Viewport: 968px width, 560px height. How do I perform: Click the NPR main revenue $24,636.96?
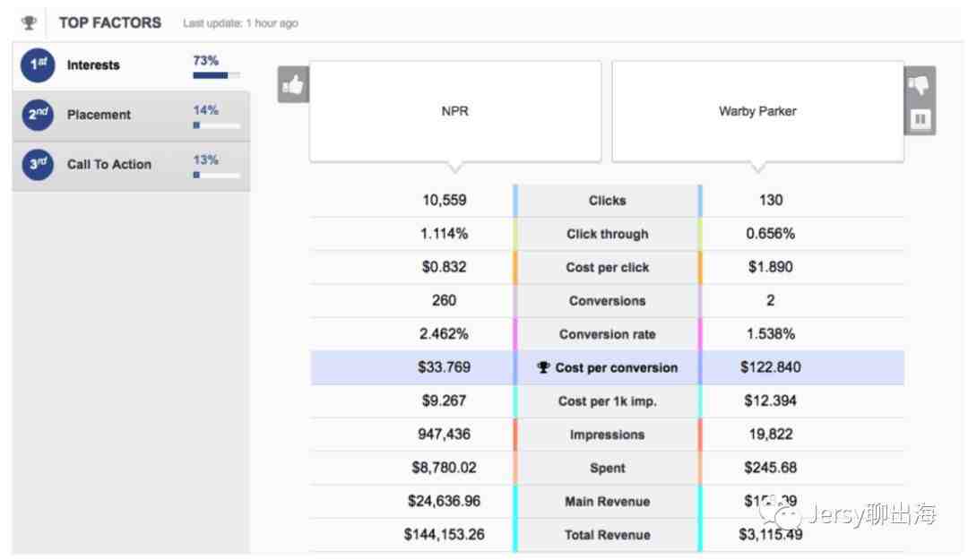click(x=445, y=501)
